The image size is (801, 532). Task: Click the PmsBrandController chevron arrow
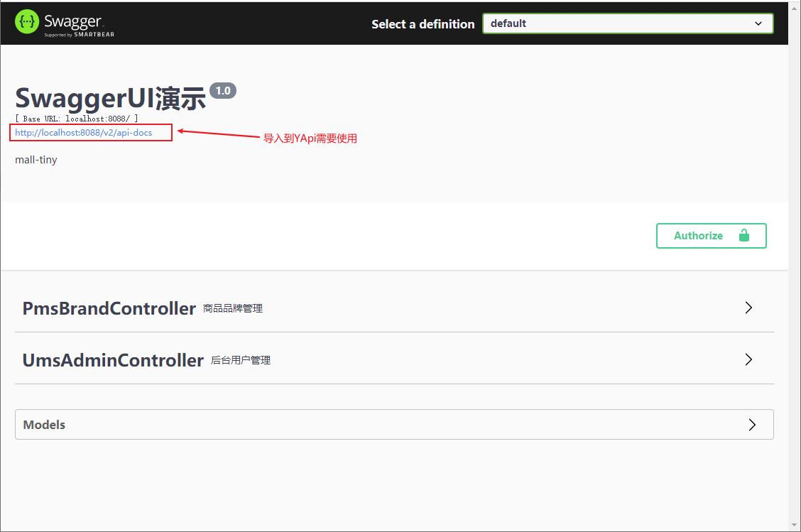coord(748,308)
